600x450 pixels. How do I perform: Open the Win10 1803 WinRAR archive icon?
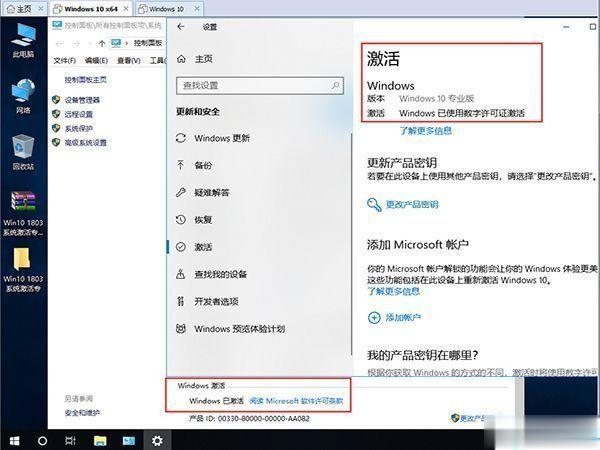[23, 214]
